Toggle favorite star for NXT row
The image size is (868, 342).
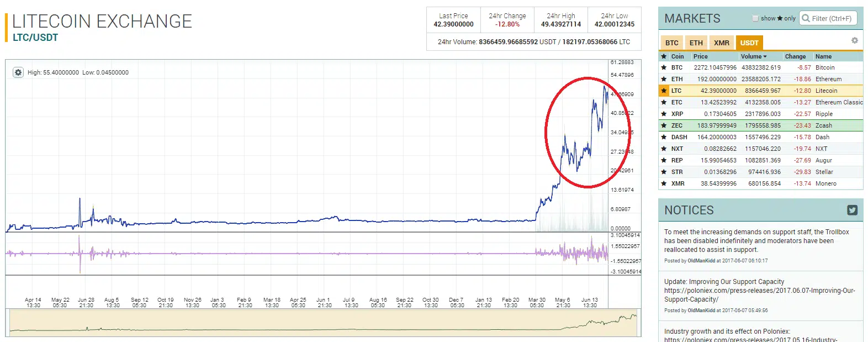click(664, 149)
